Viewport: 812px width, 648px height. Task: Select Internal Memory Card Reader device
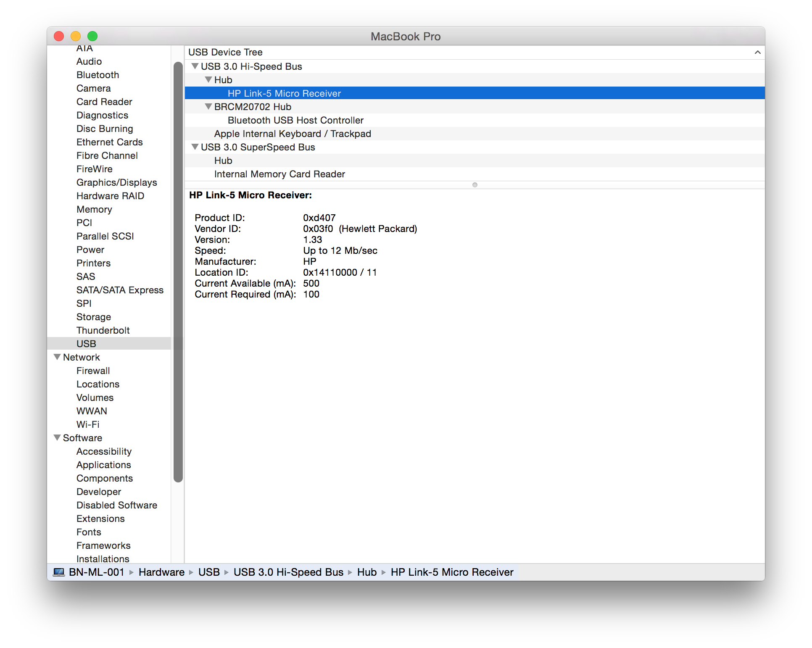pos(279,174)
